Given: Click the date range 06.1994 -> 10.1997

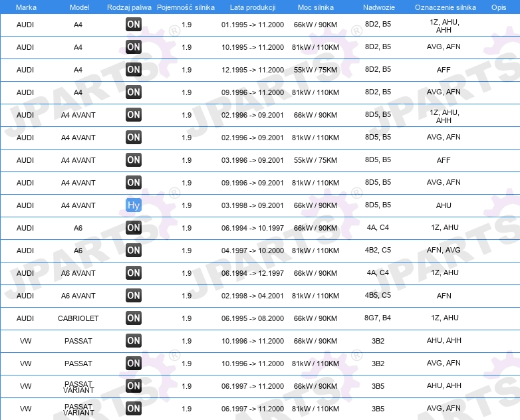Looking at the screenshot, I should coord(253,228).
